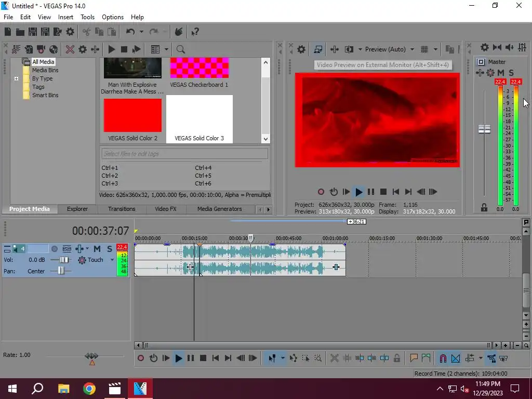Toggle Downmix Output in Master Bus
Viewport: 532px width, 399px height.
497,47
